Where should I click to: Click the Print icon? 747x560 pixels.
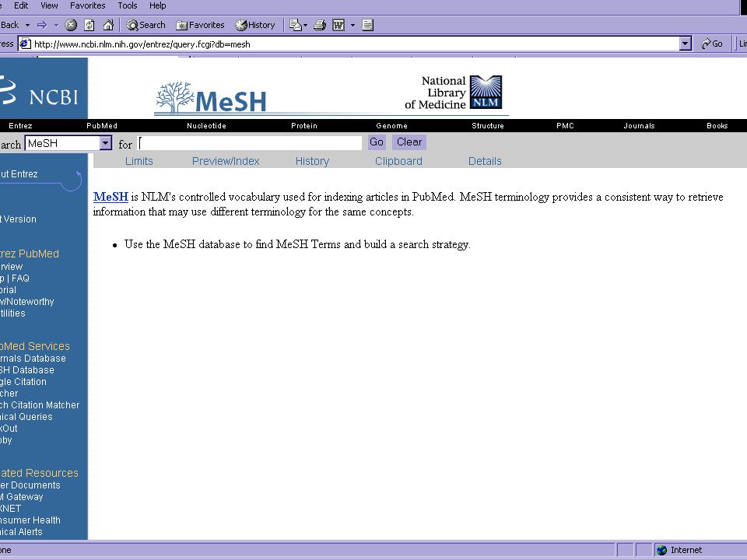(x=320, y=25)
